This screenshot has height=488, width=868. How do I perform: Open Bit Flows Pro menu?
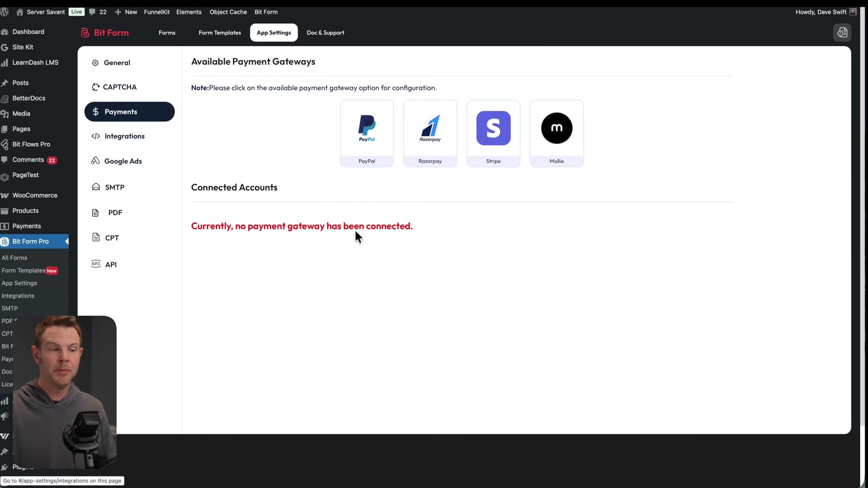pyautogui.click(x=31, y=144)
